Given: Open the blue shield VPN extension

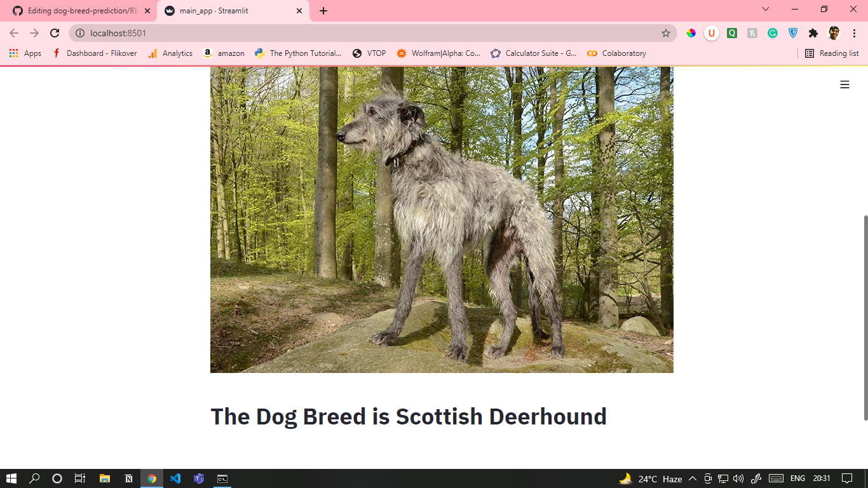Looking at the screenshot, I should pos(792,32).
